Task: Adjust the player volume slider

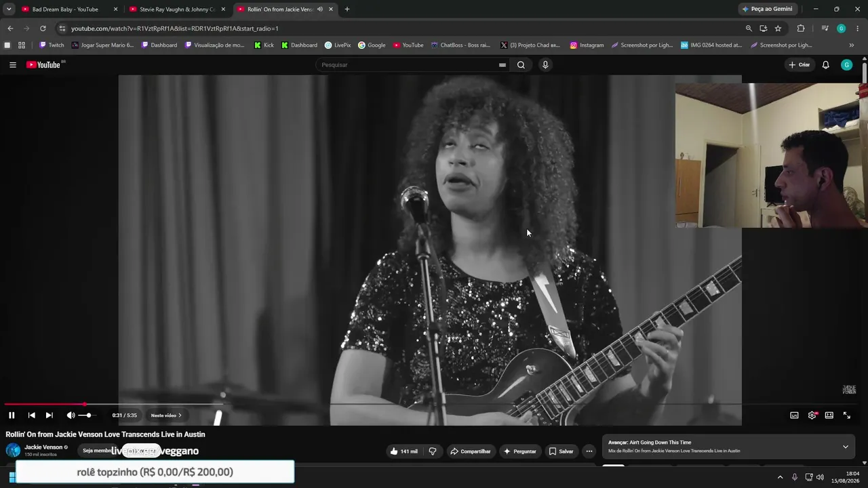Action: tap(88, 415)
